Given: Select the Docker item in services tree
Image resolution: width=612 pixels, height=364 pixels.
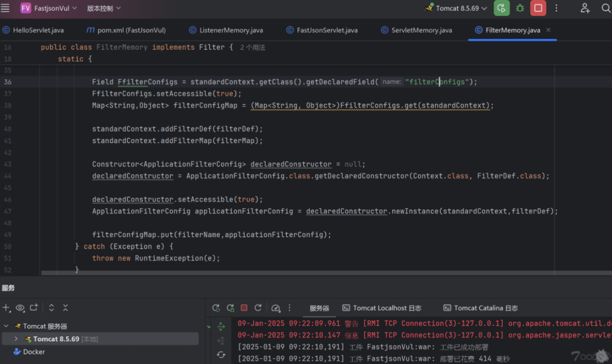Looking at the screenshot, I should point(29,352).
